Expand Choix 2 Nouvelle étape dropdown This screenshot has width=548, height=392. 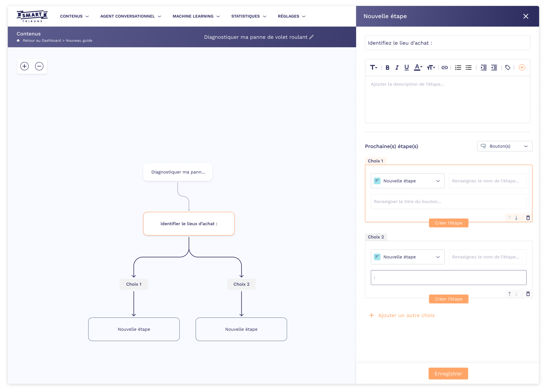[x=407, y=257]
